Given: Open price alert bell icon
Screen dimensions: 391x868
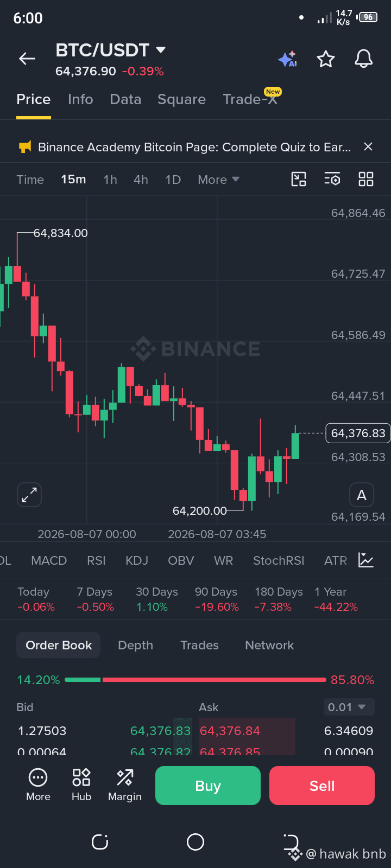Looking at the screenshot, I should tap(364, 59).
